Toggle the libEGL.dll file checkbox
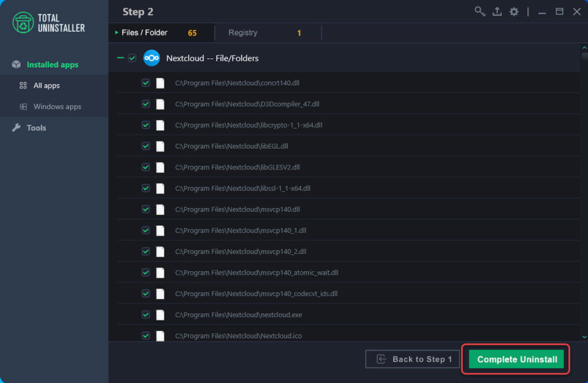The height and width of the screenshot is (383, 588). point(146,146)
